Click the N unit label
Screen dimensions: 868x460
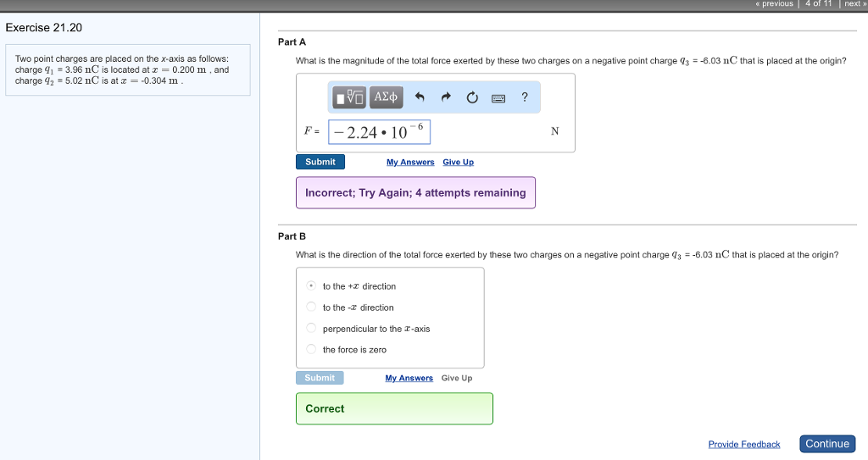(554, 131)
